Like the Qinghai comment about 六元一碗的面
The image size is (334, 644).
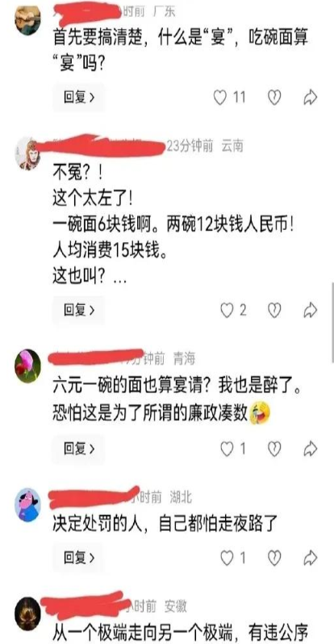point(227,450)
